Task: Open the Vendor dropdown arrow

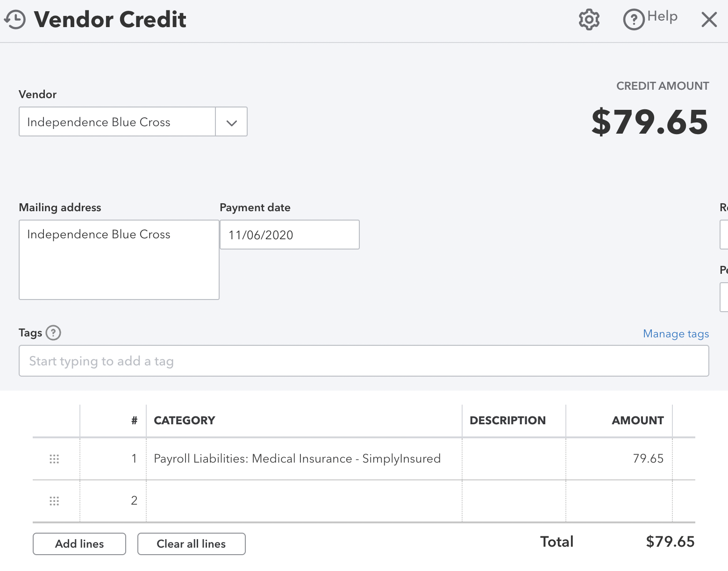Action: pos(231,122)
